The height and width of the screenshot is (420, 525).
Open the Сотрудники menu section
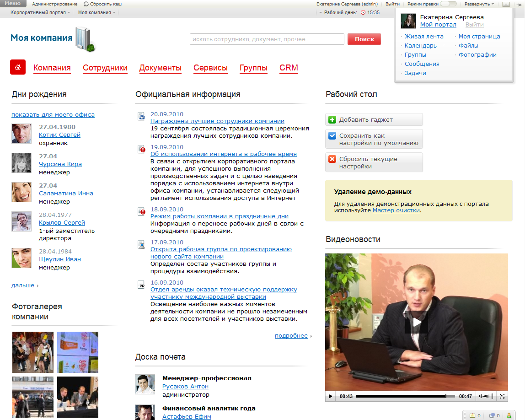coord(105,68)
